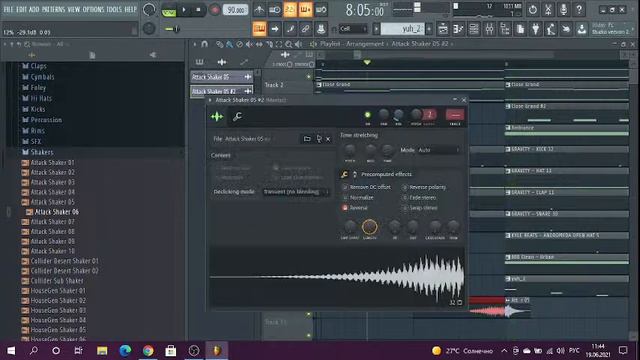
Task: Click the playlist zoom magnifier tool
Action: pyautogui.click(x=289, y=44)
